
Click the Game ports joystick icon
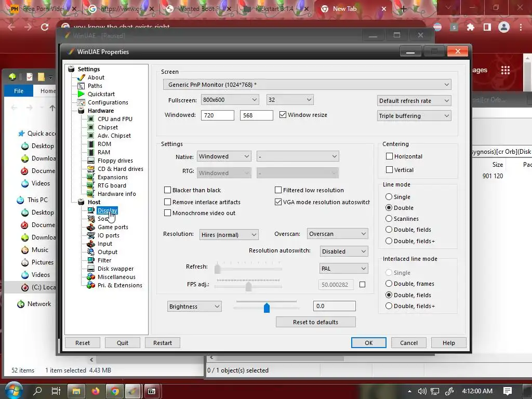click(x=91, y=227)
